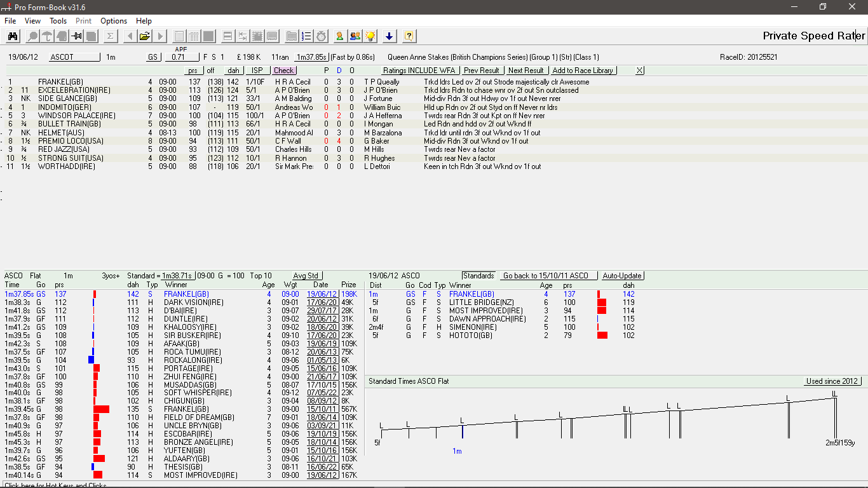Open the Tools menu
Viewport: 868px width, 488px height.
pos(58,21)
